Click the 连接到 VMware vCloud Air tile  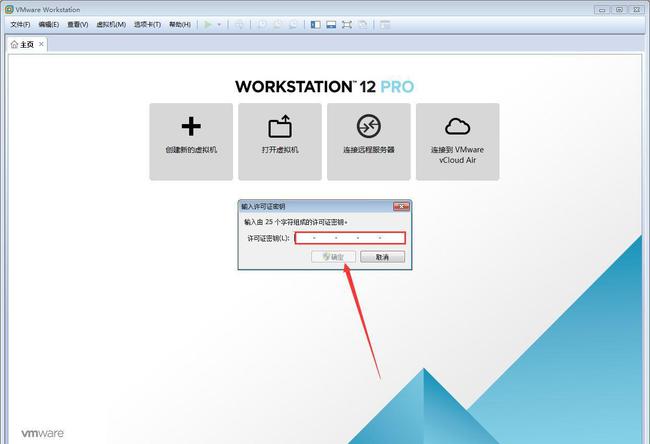tap(458, 142)
